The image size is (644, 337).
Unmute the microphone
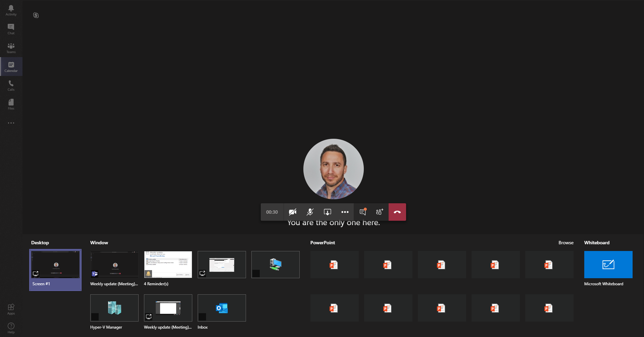(x=310, y=212)
